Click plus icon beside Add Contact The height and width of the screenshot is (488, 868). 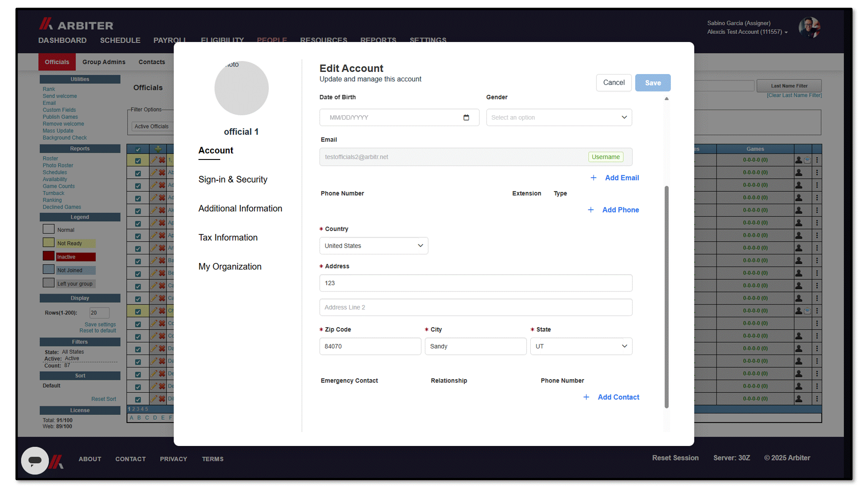[x=586, y=397]
